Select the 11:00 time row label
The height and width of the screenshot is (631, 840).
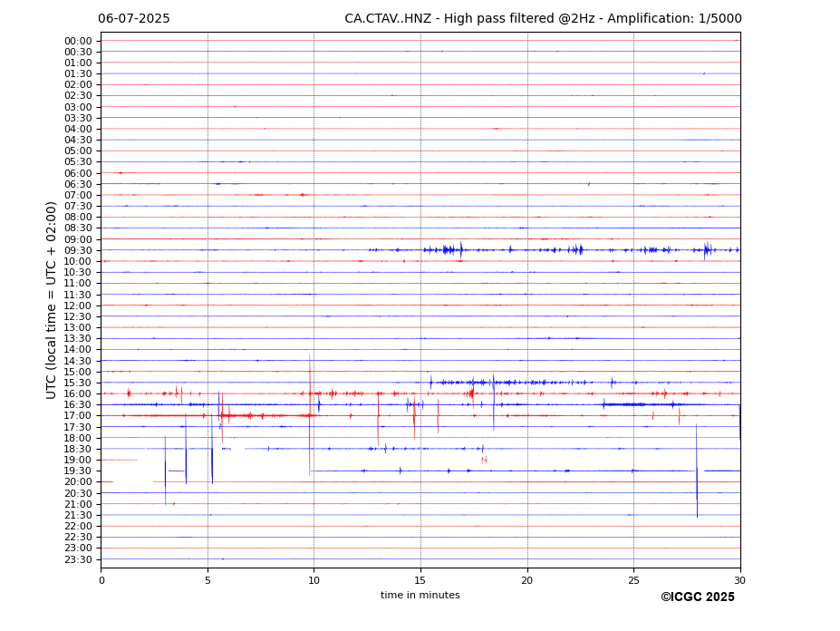[x=78, y=284]
